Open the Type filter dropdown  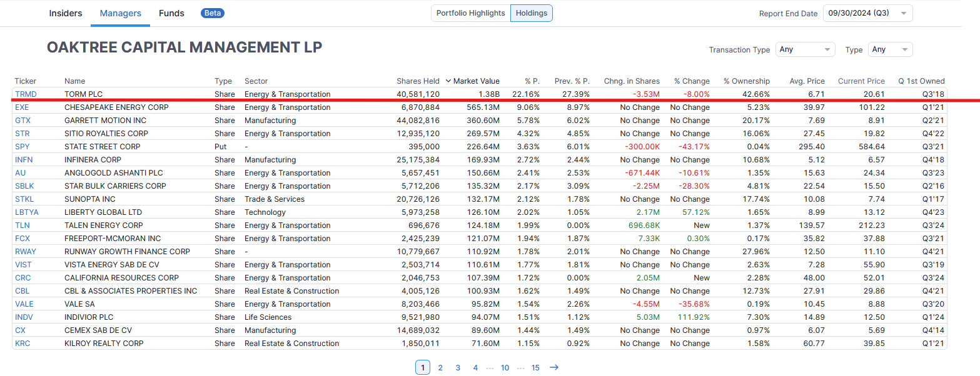coord(890,49)
